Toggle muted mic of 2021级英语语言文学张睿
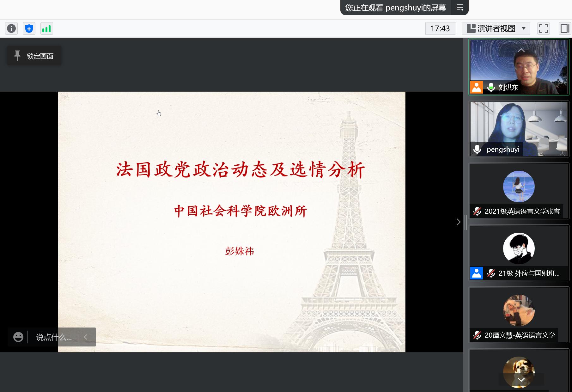The width and height of the screenshot is (572, 392). (477, 211)
